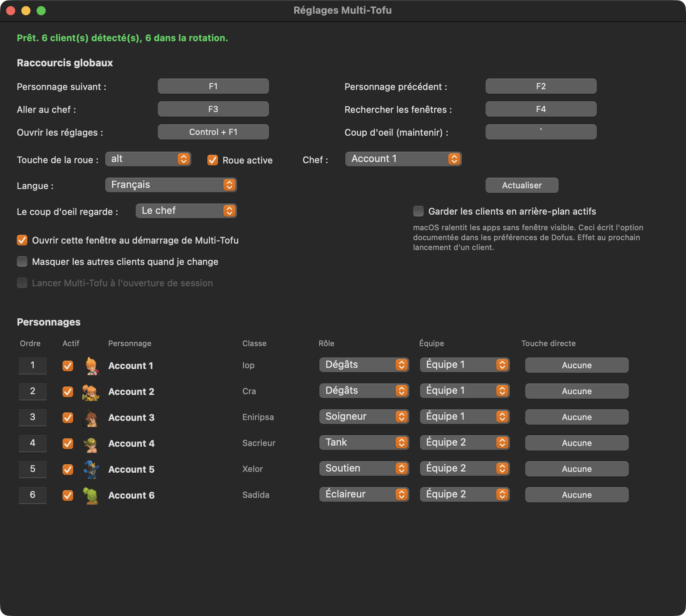Click the Ordre field for Account 2
The height and width of the screenshot is (616, 686).
coord(33,391)
